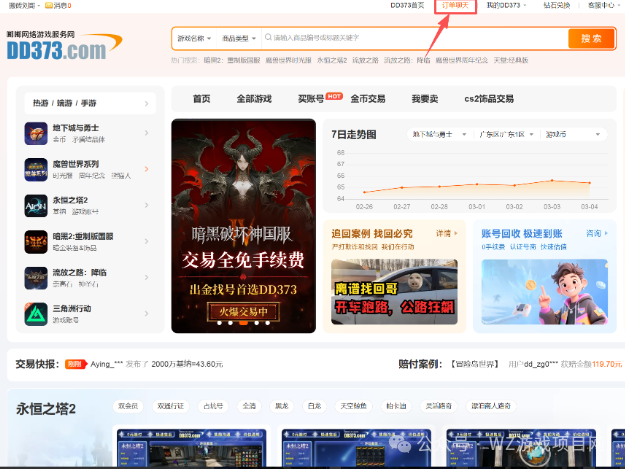Open the 暗黑破坏神国服 banner image
This screenshot has width=625, height=469.
[244, 226]
